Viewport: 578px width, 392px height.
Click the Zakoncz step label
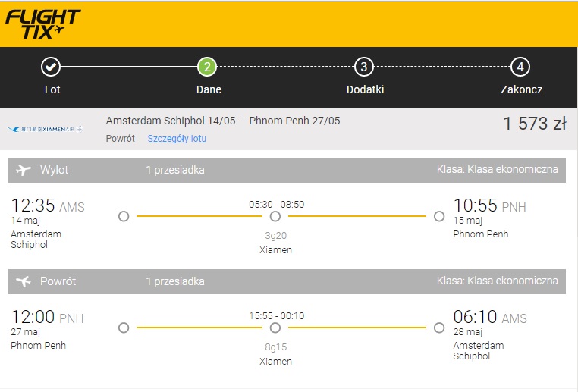[522, 89]
